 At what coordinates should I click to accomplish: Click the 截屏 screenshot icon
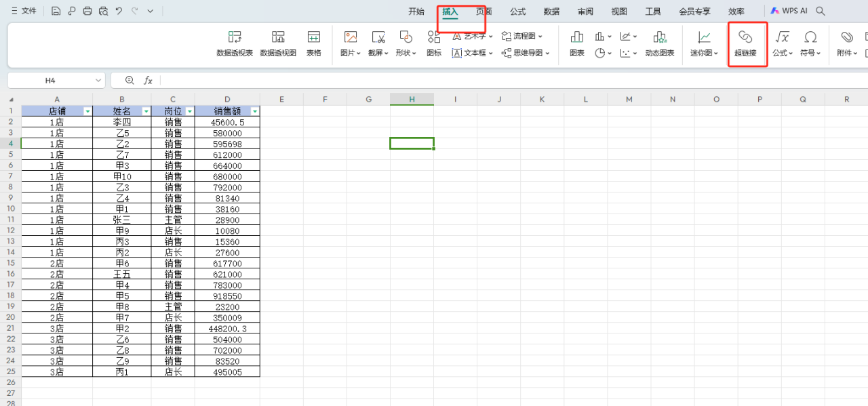click(x=378, y=37)
